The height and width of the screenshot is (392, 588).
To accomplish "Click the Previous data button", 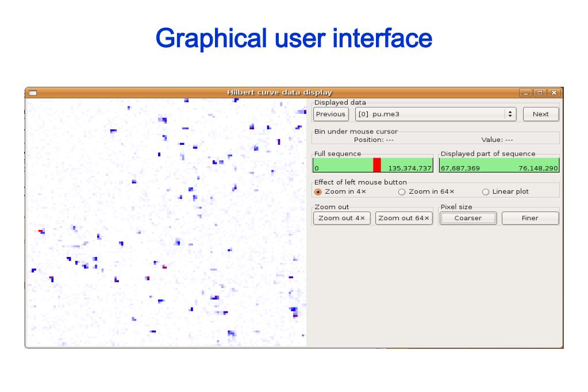I will [330, 114].
